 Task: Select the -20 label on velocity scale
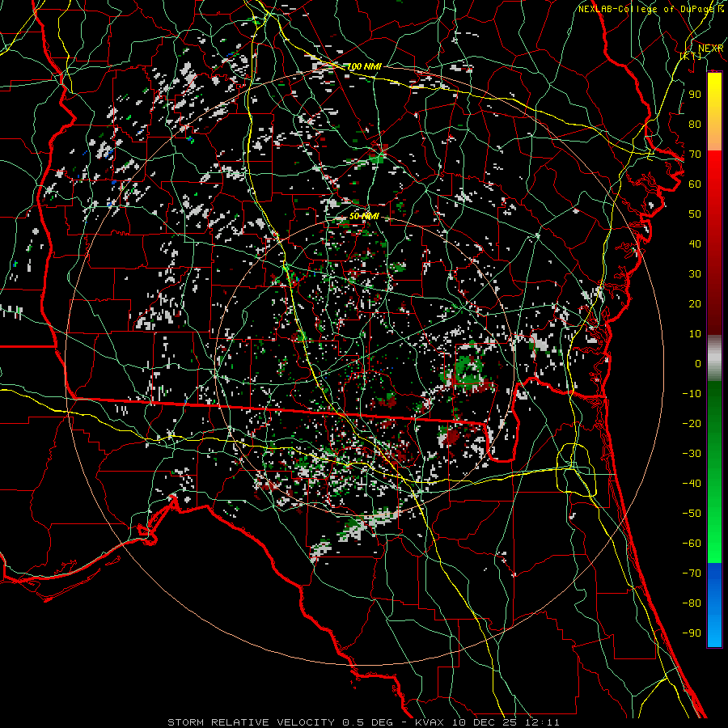[692, 423]
